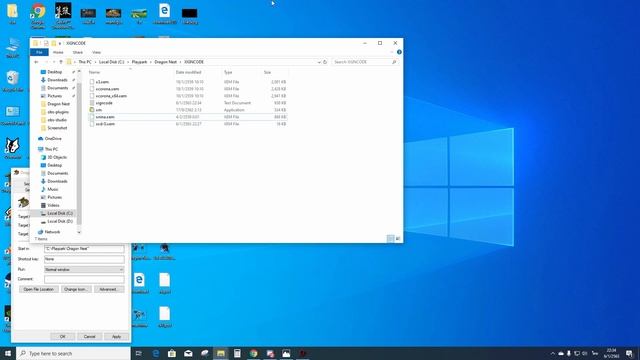This screenshot has height=360, width=640.
Task: Click Open File Location button
Action: [39, 289]
